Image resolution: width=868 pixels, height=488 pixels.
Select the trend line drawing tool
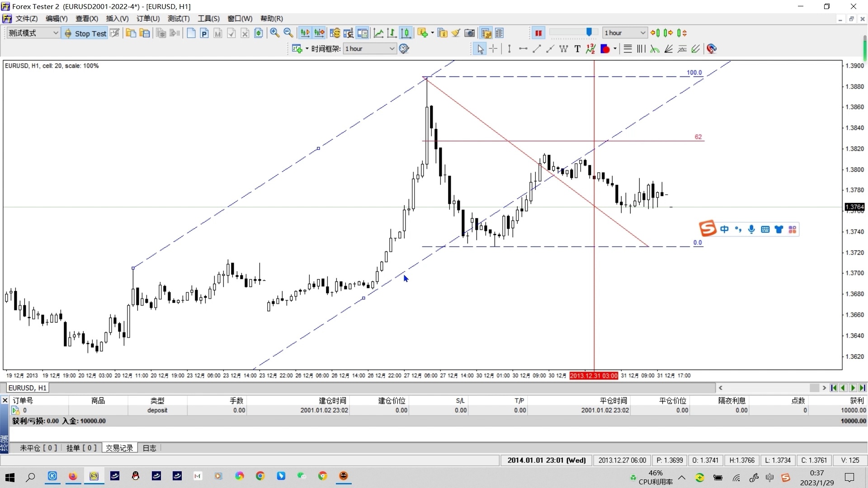(537, 49)
